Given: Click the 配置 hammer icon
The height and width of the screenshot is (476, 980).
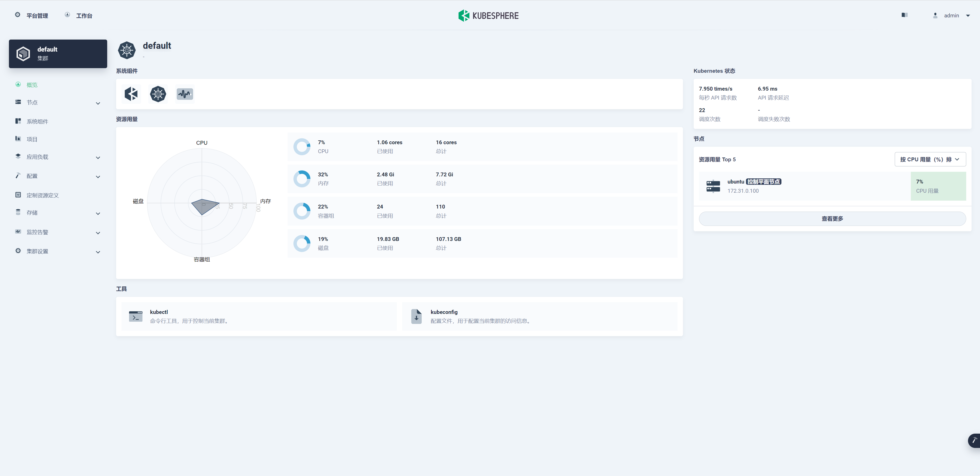Looking at the screenshot, I should (18, 175).
